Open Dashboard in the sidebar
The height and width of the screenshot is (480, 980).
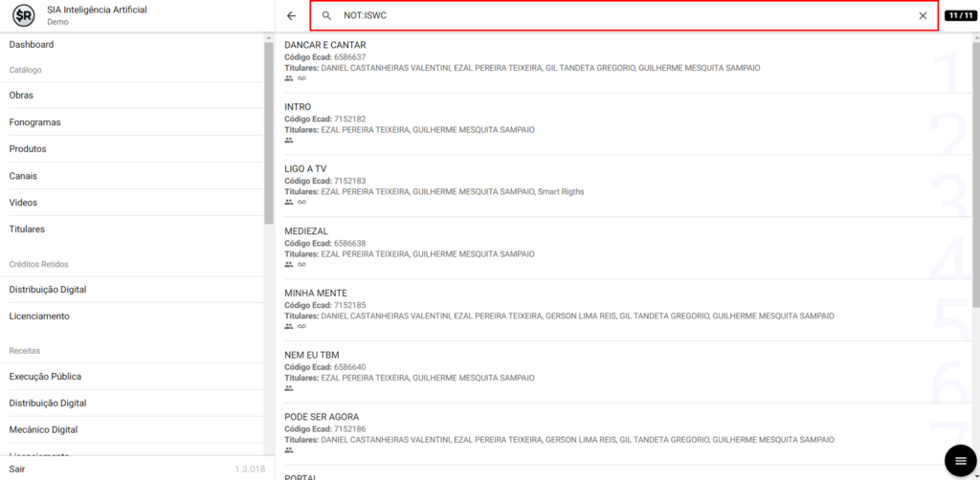pos(32,45)
